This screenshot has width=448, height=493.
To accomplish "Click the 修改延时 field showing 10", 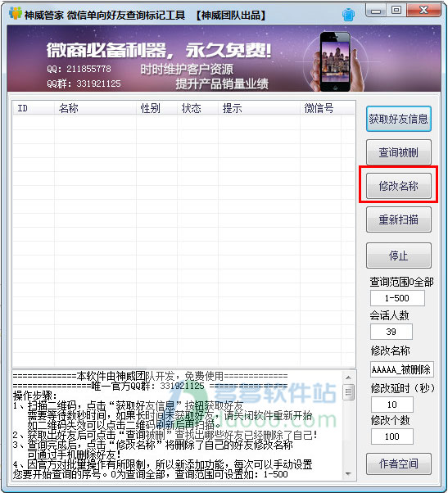I will (x=392, y=405).
